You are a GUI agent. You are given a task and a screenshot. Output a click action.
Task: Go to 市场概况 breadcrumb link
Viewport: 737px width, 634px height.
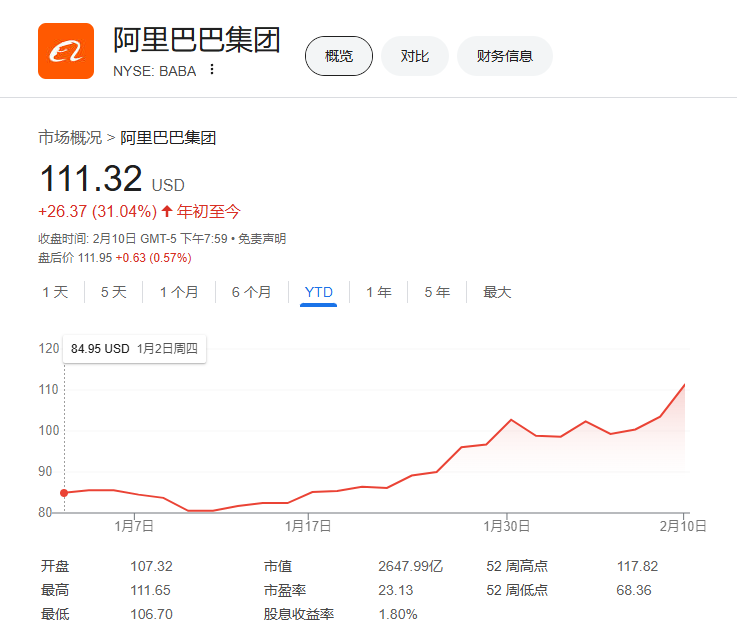click(x=70, y=138)
